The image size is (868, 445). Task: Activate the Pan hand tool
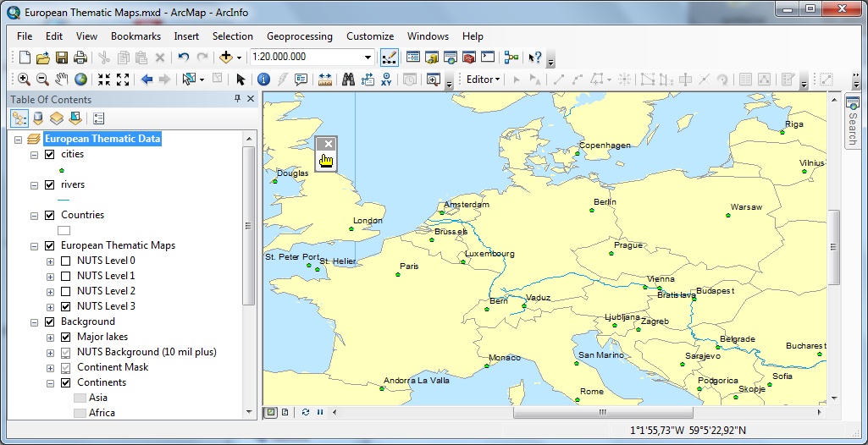point(62,80)
